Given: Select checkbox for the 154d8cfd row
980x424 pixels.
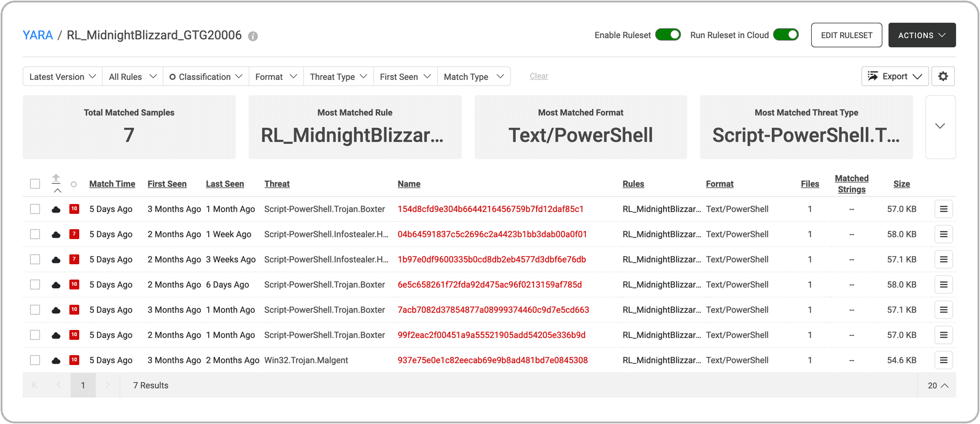Looking at the screenshot, I should tap(35, 209).
